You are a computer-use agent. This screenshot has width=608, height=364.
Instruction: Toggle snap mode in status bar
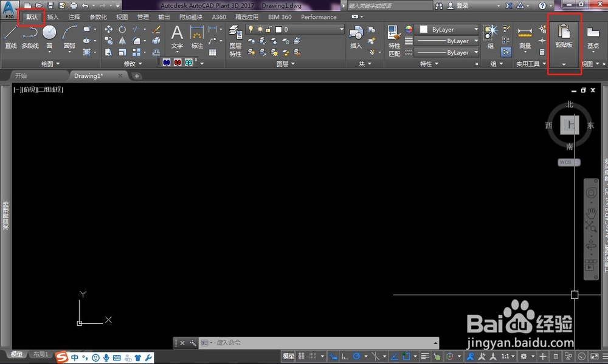[313, 356]
